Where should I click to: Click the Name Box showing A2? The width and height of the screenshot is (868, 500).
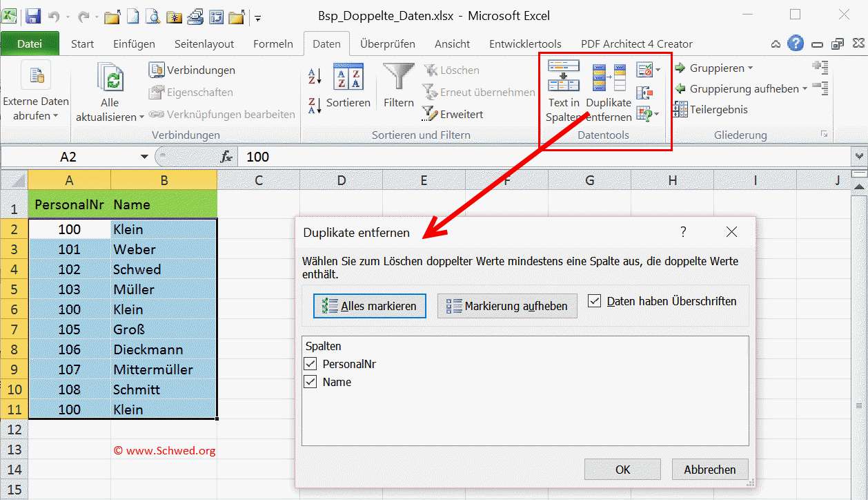(x=69, y=157)
